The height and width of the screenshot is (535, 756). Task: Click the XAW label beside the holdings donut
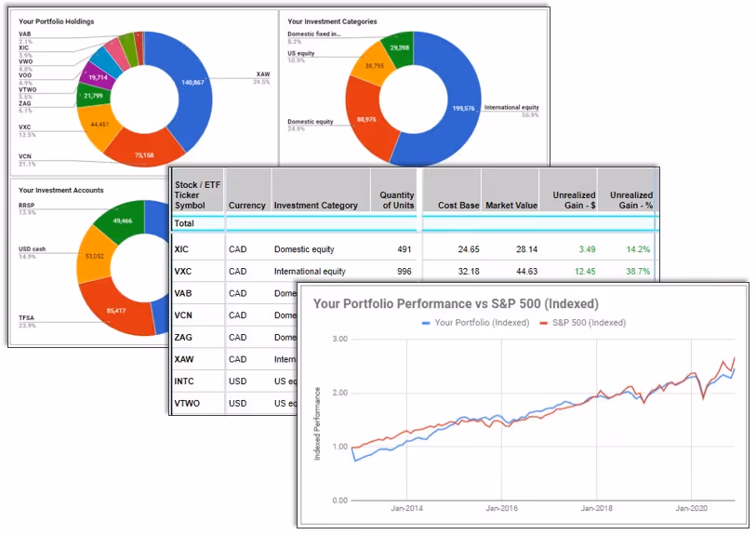(263, 74)
